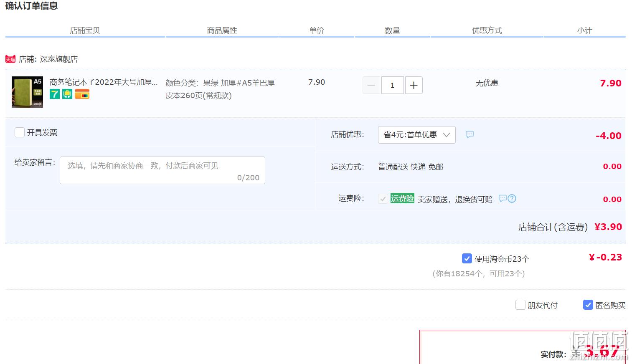Click the quantity input field
This screenshot has width=632, height=364.
pos(392,85)
